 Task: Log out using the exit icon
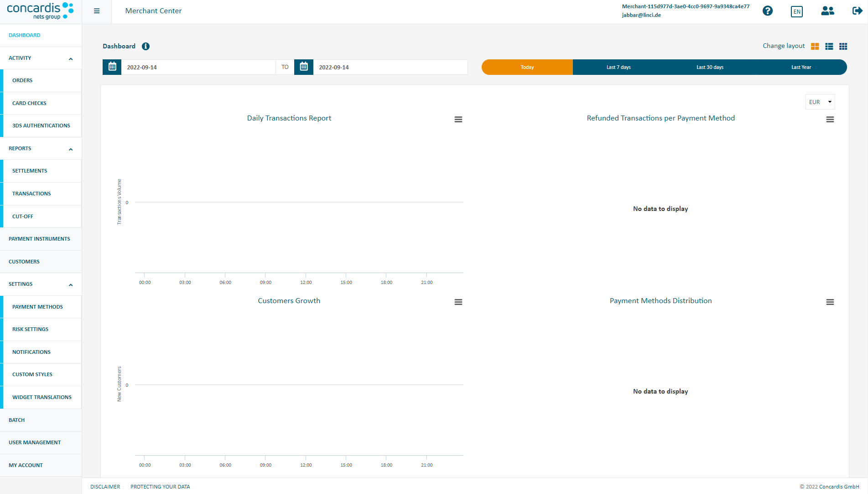coord(857,11)
